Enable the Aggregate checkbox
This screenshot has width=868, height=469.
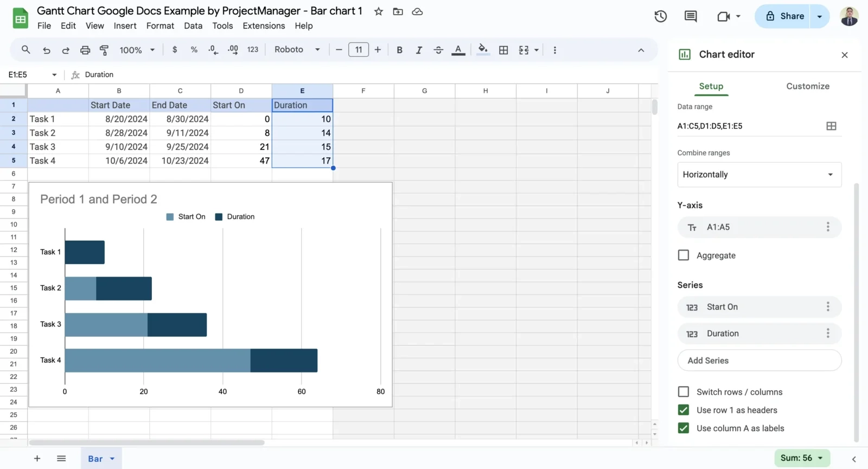pos(684,255)
